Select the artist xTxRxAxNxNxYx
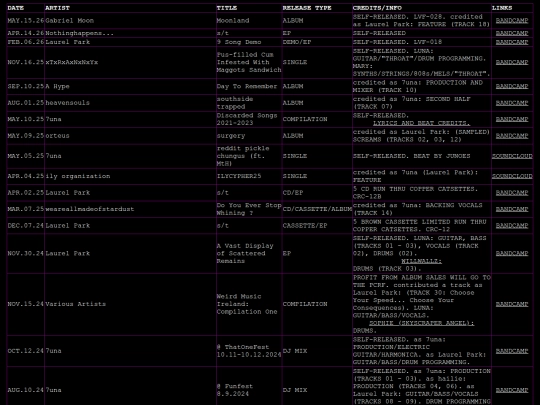 click(72, 62)
